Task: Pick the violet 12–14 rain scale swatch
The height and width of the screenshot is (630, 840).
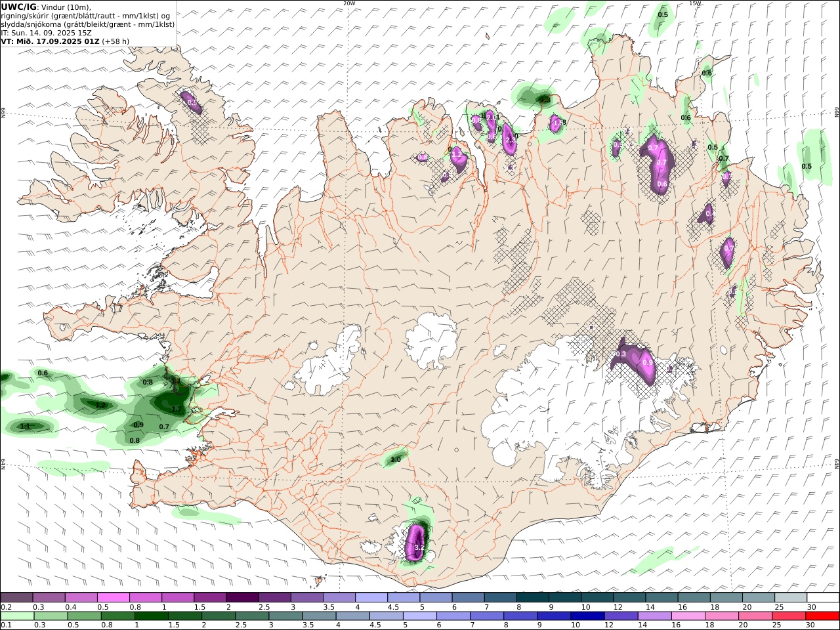Action: [x=621, y=616]
